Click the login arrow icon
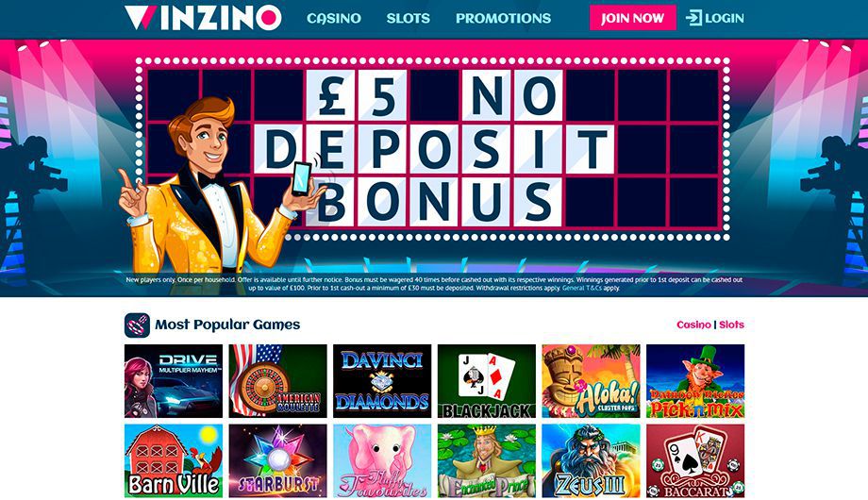This screenshot has height=500, width=868. pyautogui.click(x=693, y=18)
